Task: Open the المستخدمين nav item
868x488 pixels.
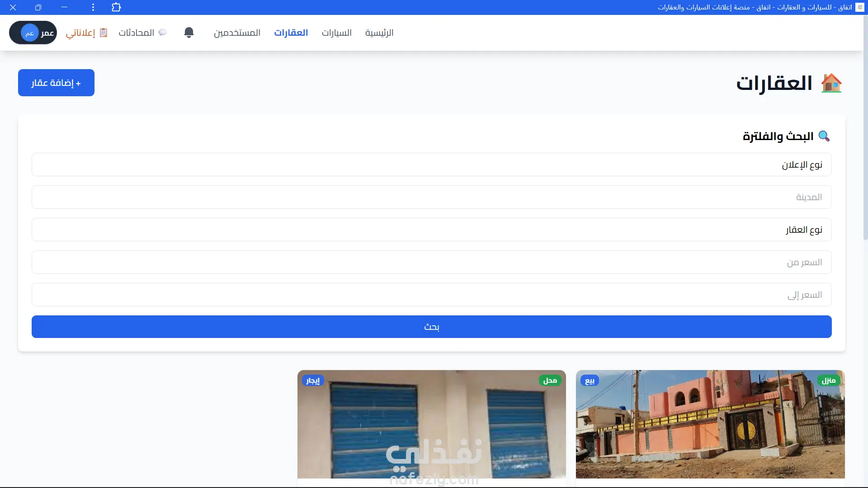Action: [237, 33]
